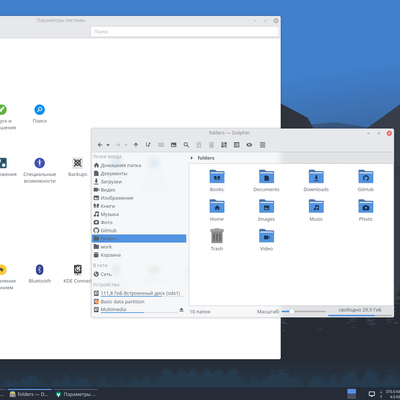Open Книги in Places panel
400x400 pixels.
[x=139, y=206]
